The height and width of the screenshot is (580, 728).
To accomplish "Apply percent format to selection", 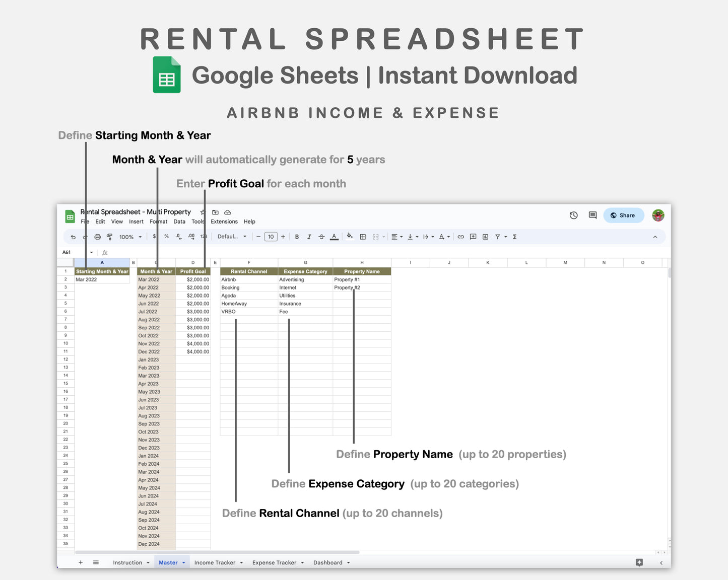I will 166,236.
